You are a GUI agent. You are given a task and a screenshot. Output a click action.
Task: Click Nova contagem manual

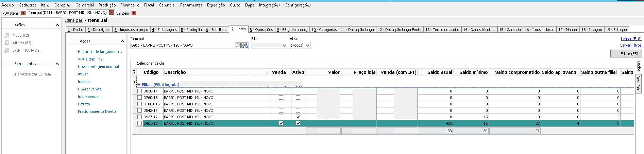[98, 67]
